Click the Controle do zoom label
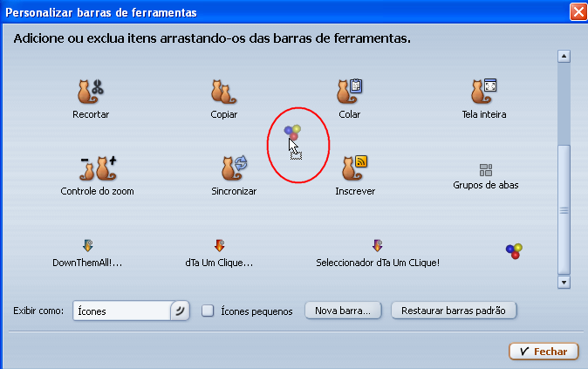 click(x=97, y=191)
